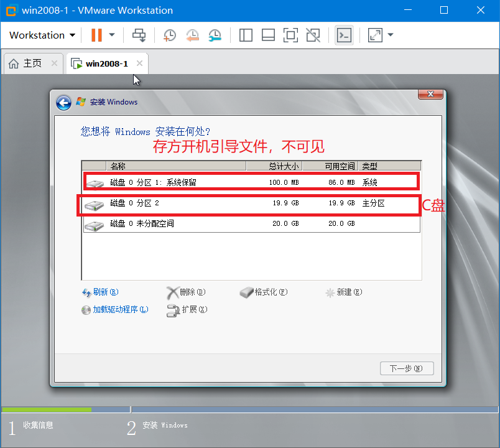
Task: Close the 主页 tab
Action: [x=55, y=63]
